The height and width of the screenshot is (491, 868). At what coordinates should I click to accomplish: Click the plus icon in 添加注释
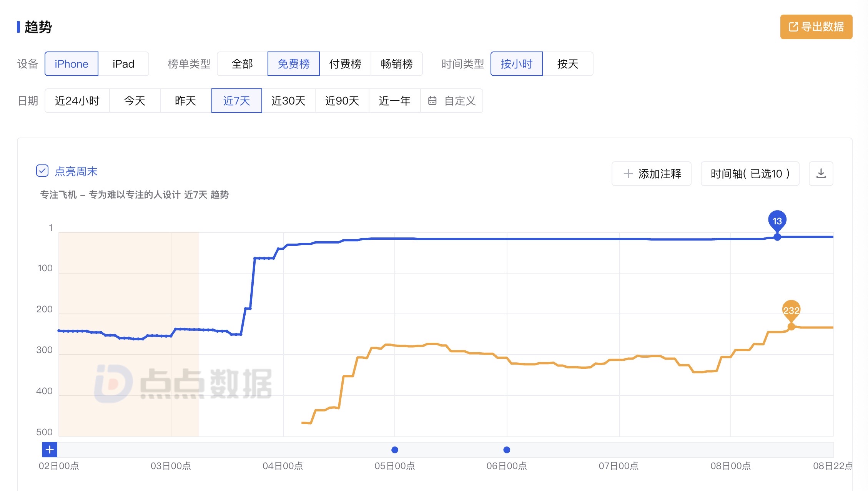628,174
